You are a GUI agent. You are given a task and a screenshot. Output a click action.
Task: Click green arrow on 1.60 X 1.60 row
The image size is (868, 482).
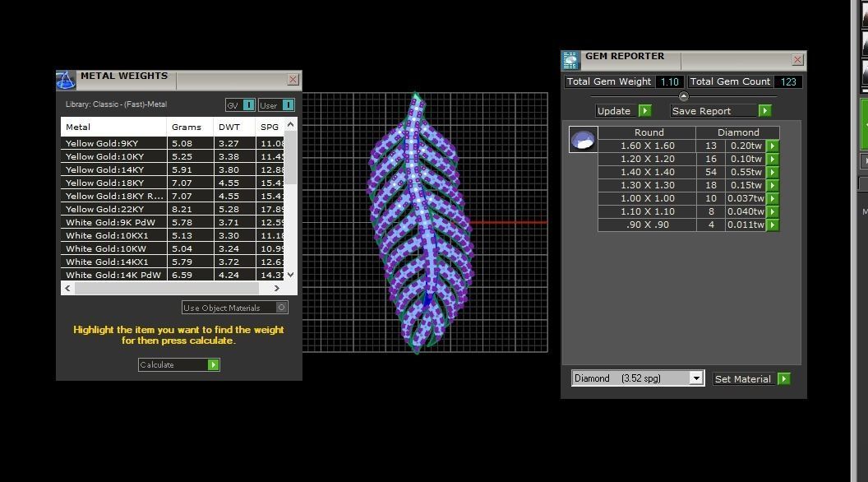773,146
